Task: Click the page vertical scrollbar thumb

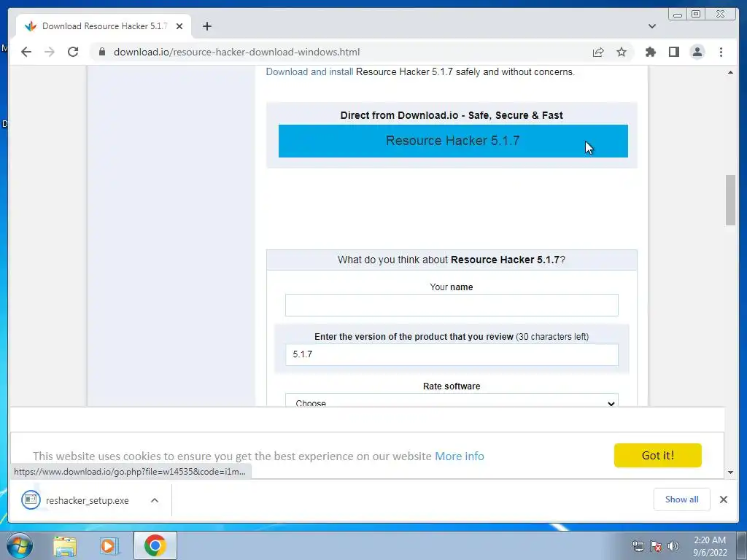Action: point(730,200)
